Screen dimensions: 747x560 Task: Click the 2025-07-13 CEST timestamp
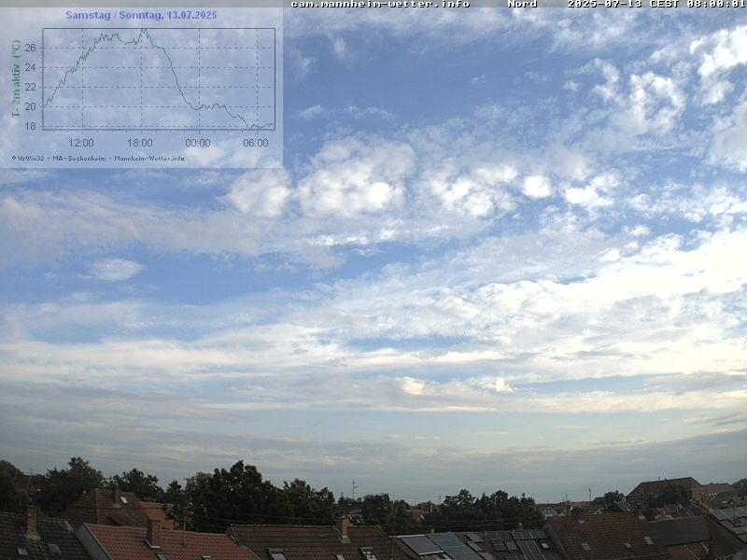(x=655, y=4)
